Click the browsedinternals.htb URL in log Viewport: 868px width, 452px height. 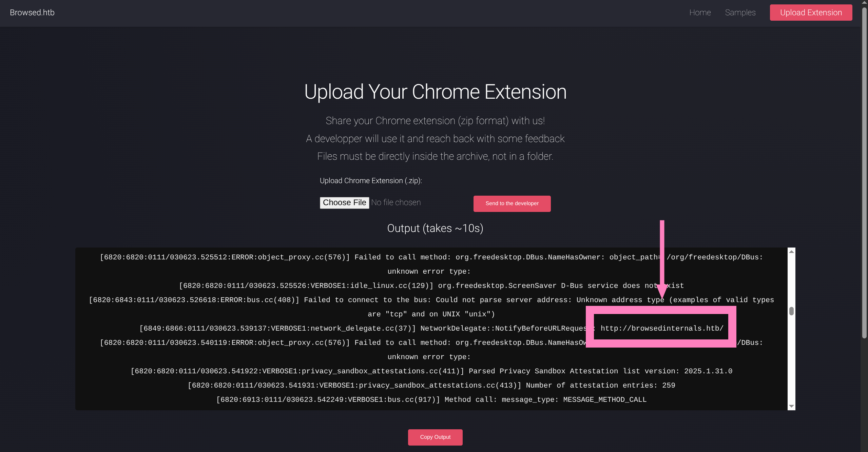[662, 328]
